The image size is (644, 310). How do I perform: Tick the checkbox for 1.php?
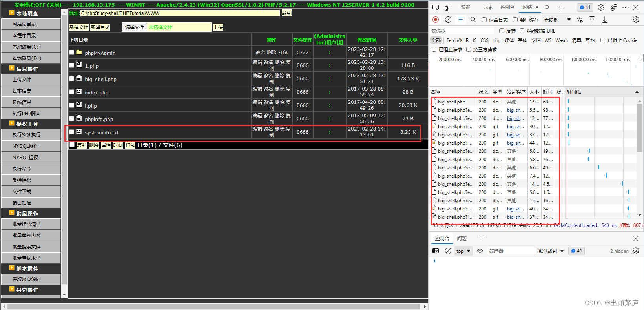(x=72, y=65)
